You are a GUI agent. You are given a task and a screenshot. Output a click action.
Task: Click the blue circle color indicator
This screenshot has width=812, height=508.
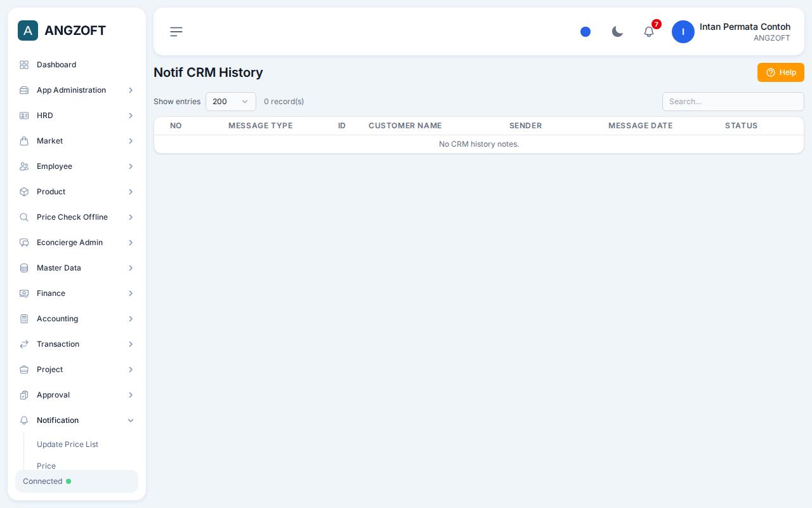[x=586, y=32]
